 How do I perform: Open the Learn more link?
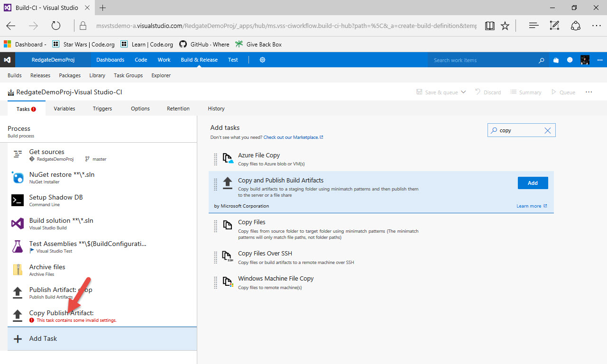point(531,206)
